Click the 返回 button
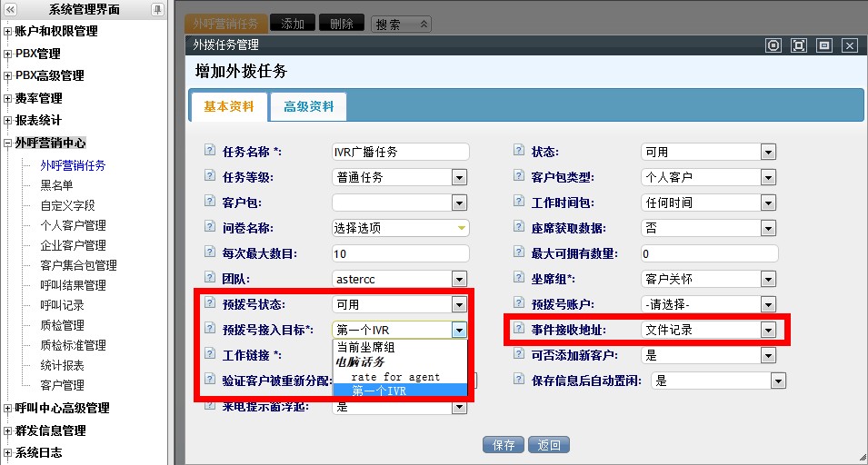The width and height of the screenshot is (868, 465). [549, 445]
